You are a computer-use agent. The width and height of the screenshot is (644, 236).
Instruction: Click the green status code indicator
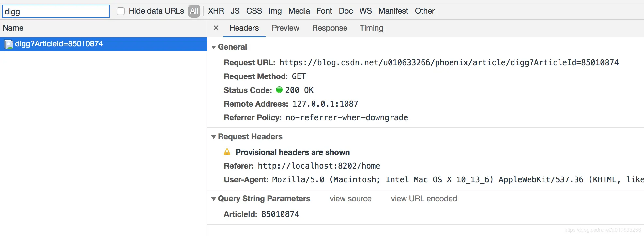click(x=279, y=90)
